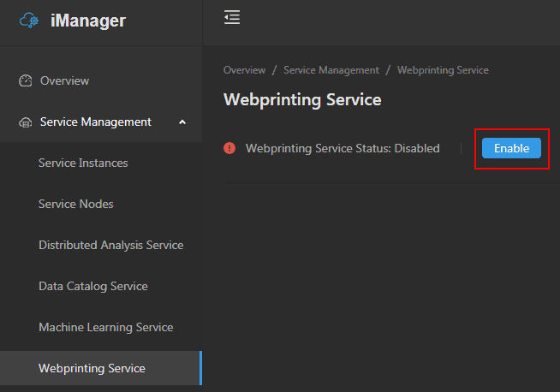This screenshot has height=392, width=560.
Task: Go to Service Nodes
Action: [76, 204]
